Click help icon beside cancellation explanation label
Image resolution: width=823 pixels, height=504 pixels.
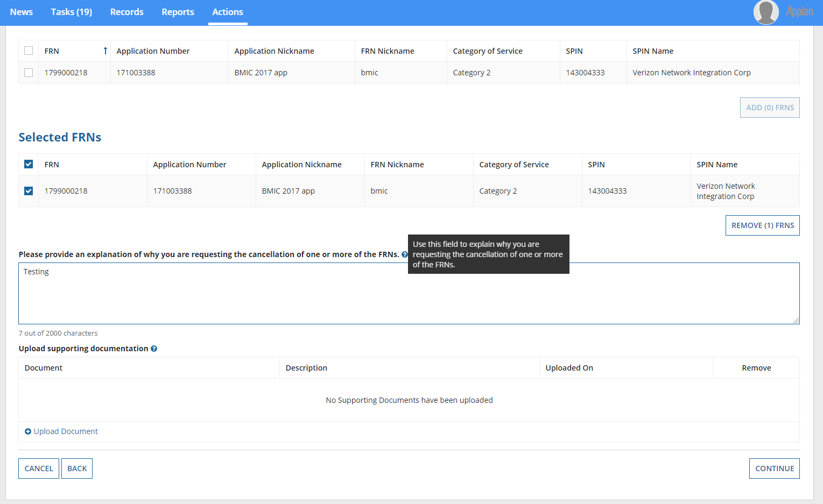click(x=404, y=254)
